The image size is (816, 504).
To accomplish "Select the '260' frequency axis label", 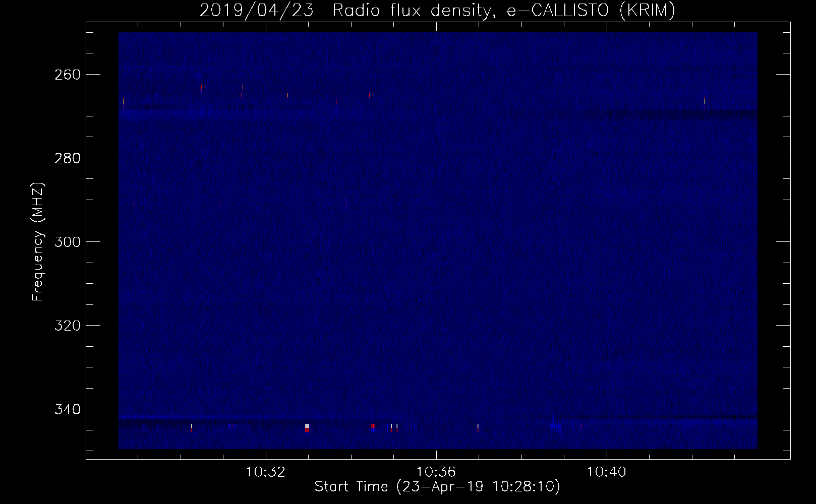I will point(67,75).
